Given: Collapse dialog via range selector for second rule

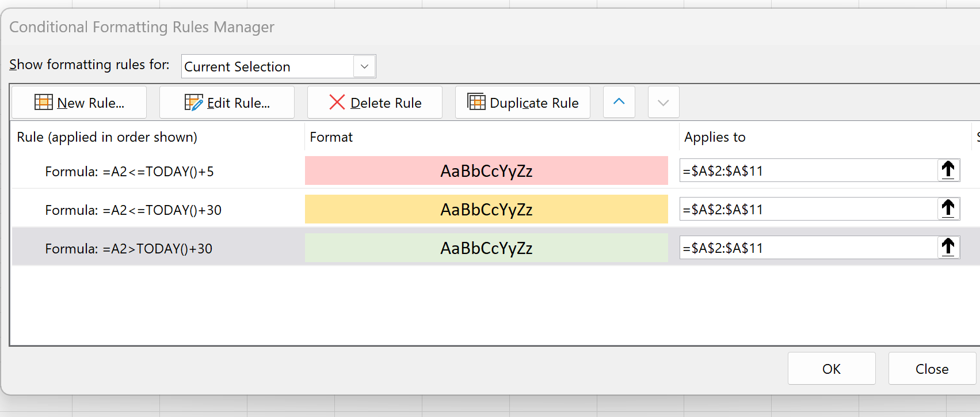Looking at the screenshot, I should 948,209.
